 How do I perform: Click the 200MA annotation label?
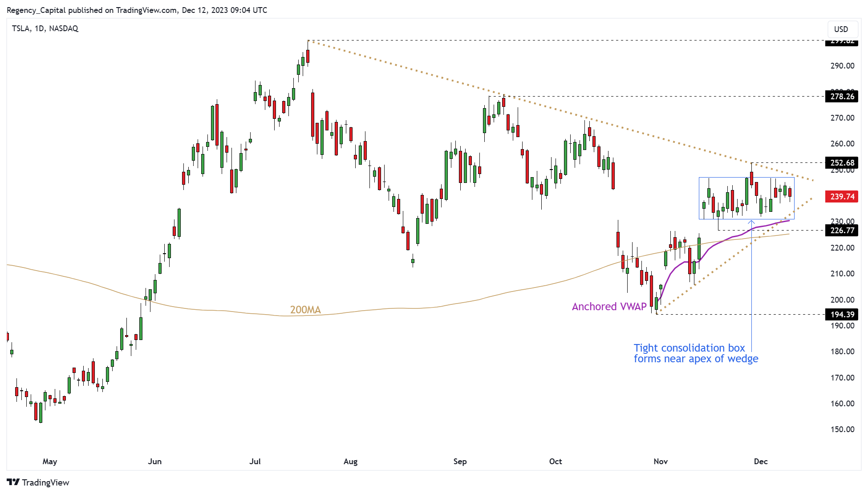coord(305,310)
